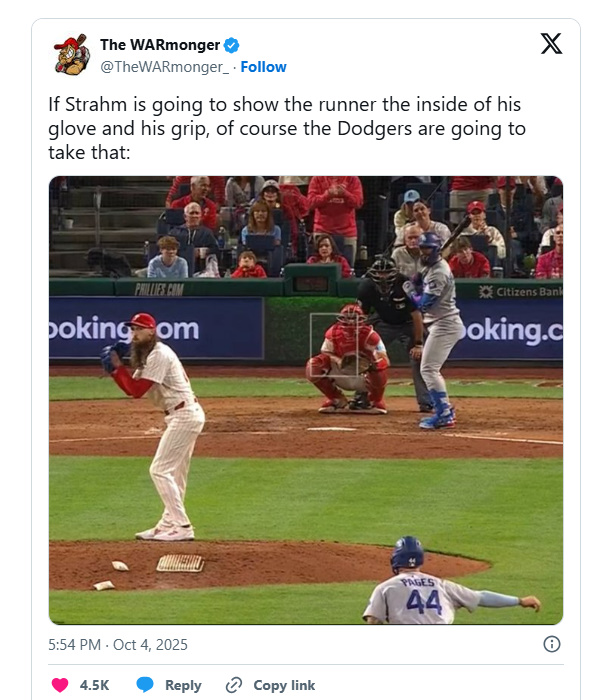This screenshot has height=700, width=601.
Task: Click The WARmonger profile avatar
Action: pyautogui.click(x=71, y=55)
